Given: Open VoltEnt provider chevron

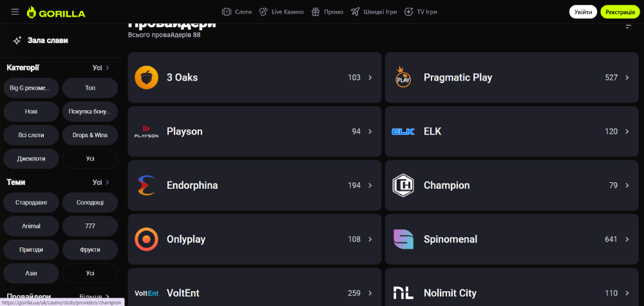Looking at the screenshot, I should pyautogui.click(x=370, y=293).
